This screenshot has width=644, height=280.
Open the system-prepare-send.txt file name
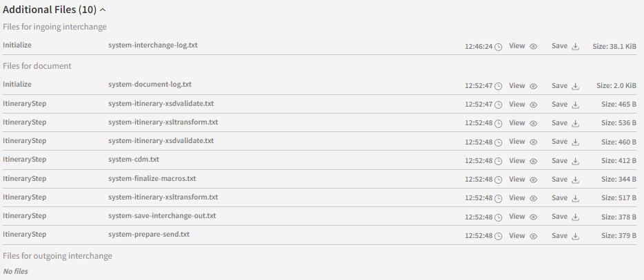149,234
